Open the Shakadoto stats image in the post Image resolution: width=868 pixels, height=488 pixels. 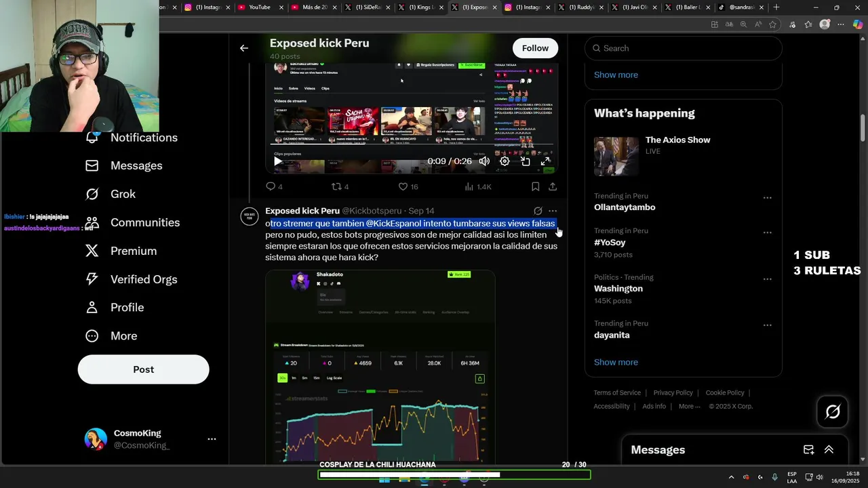pyautogui.click(x=380, y=367)
